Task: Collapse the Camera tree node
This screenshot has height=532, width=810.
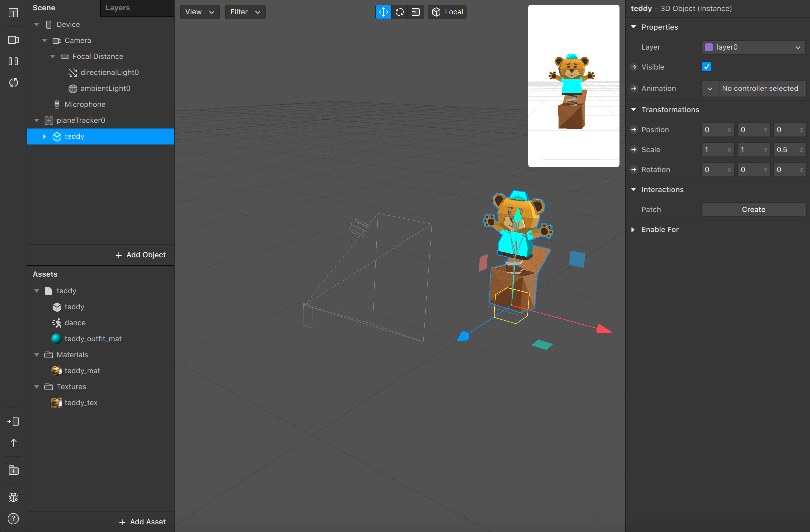Action: pyautogui.click(x=45, y=41)
